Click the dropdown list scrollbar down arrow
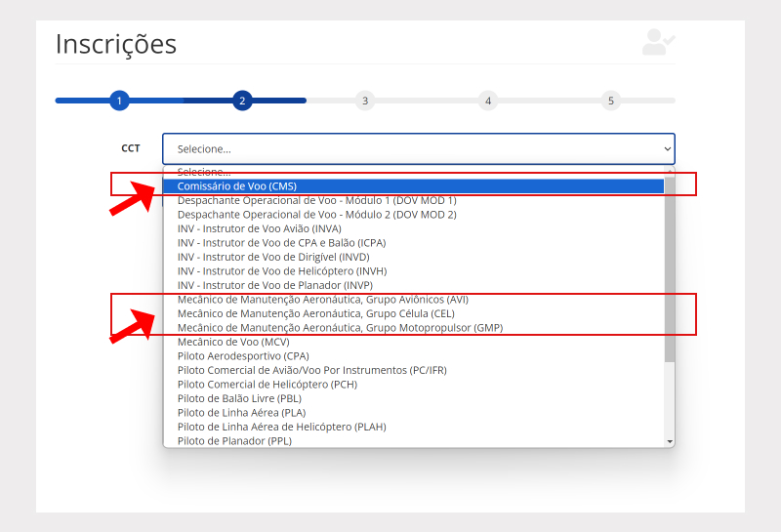 (669, 441)
